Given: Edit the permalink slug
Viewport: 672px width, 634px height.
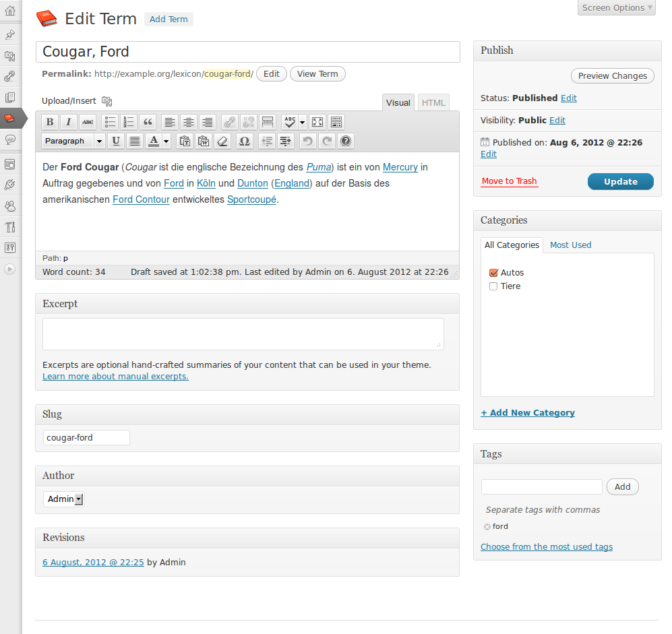Looking at the screenshot, I should [x=271, y=74].
